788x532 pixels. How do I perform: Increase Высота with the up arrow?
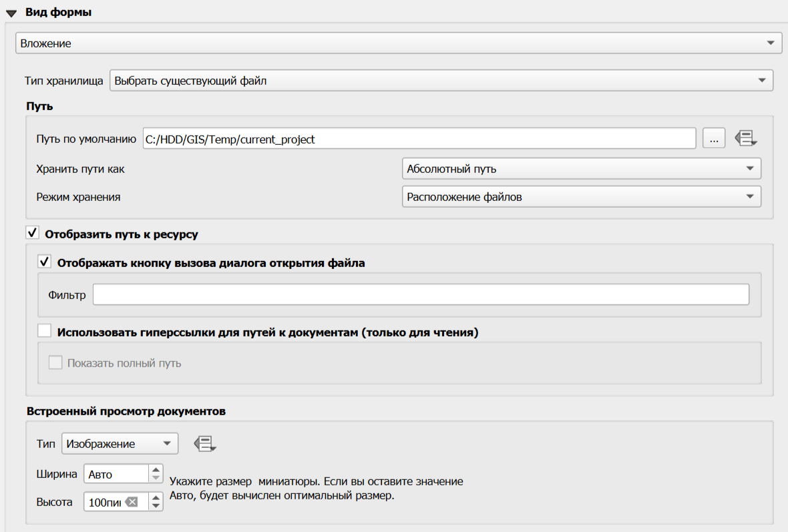(x=156, y=497)
